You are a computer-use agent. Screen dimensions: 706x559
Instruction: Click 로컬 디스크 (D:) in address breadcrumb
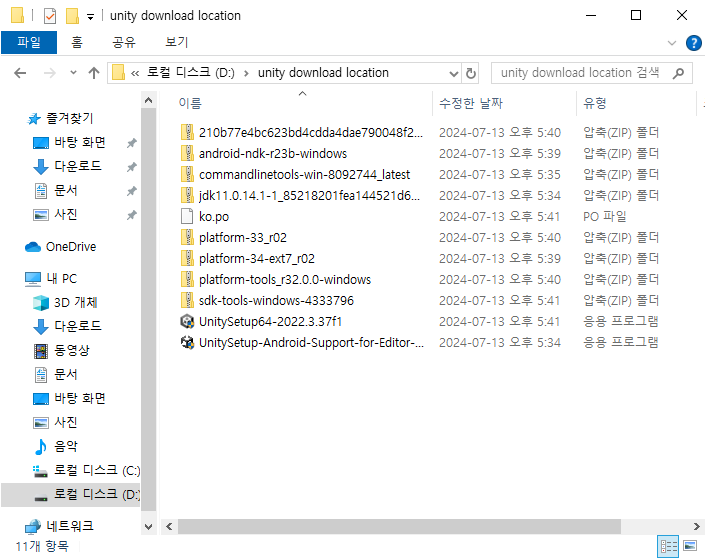(x=190, y=72)
